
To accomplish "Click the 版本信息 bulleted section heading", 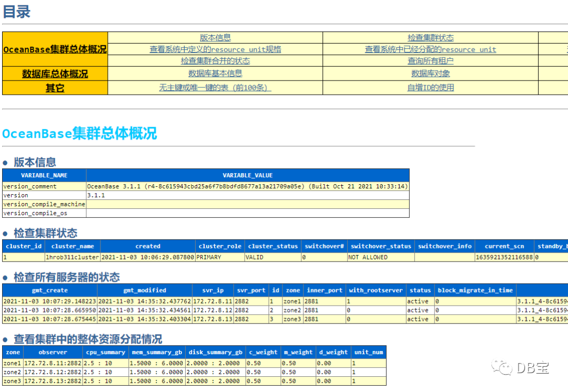I will (35, 162).
